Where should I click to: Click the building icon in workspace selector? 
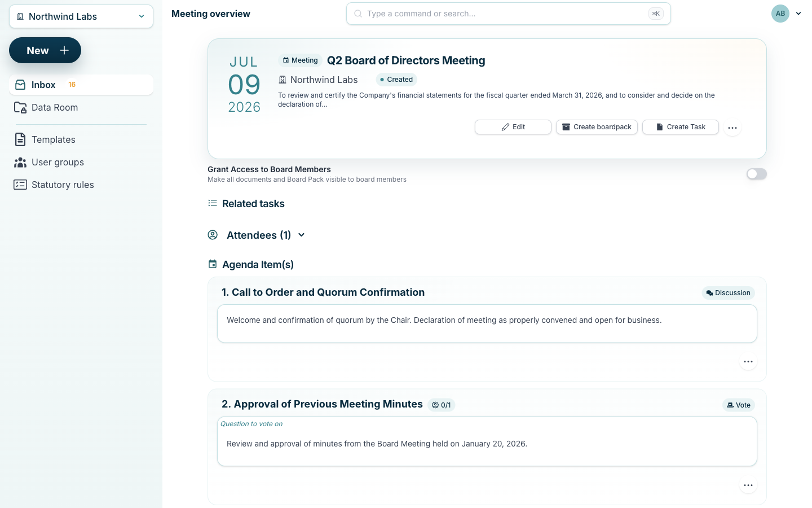pos(20,16)
